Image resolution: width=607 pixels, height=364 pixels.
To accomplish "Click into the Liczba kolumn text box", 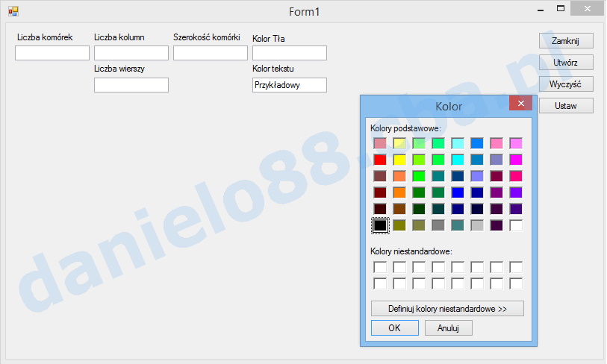I will (x=131, y=53).
